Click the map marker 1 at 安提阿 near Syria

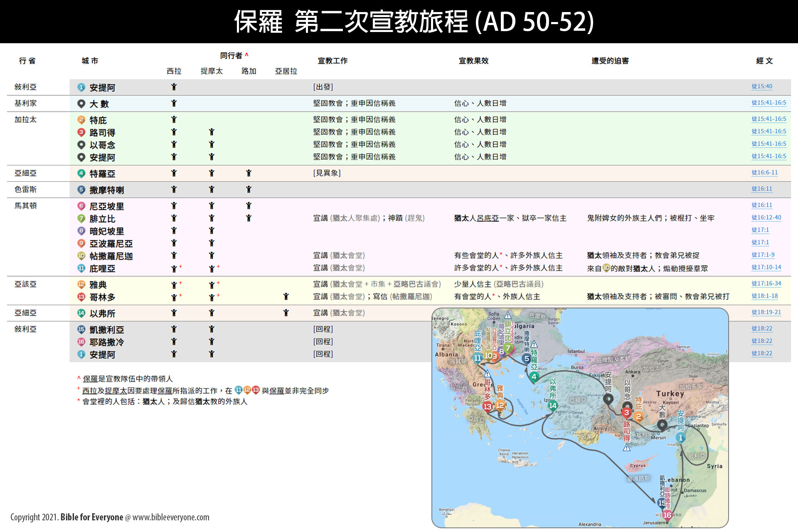click(680, 438)
